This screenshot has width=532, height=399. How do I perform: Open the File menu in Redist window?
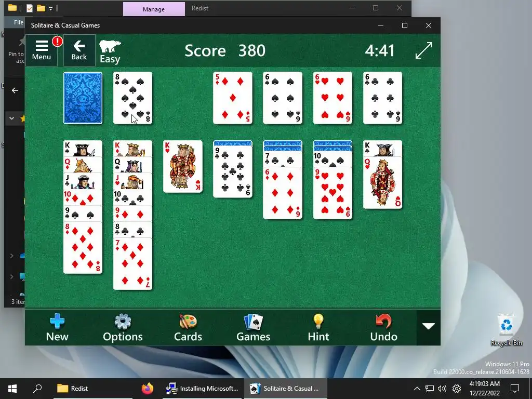pos(18,22)
